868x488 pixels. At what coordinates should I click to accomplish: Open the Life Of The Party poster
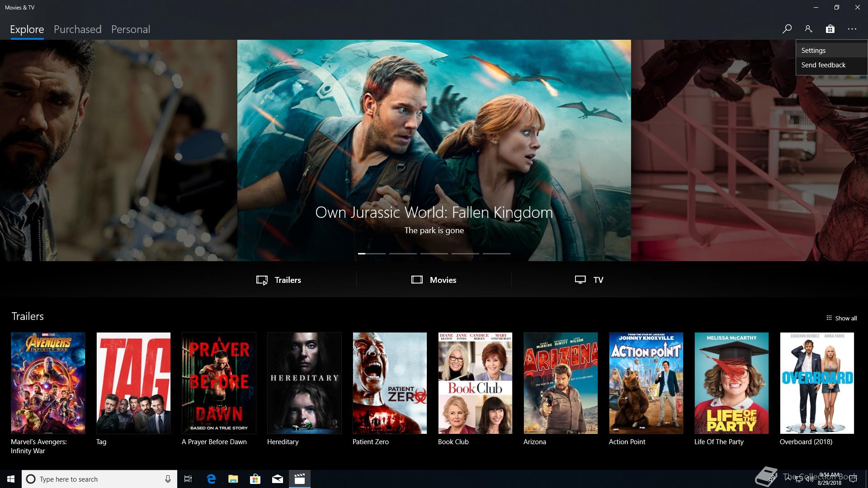coord(731,383)
